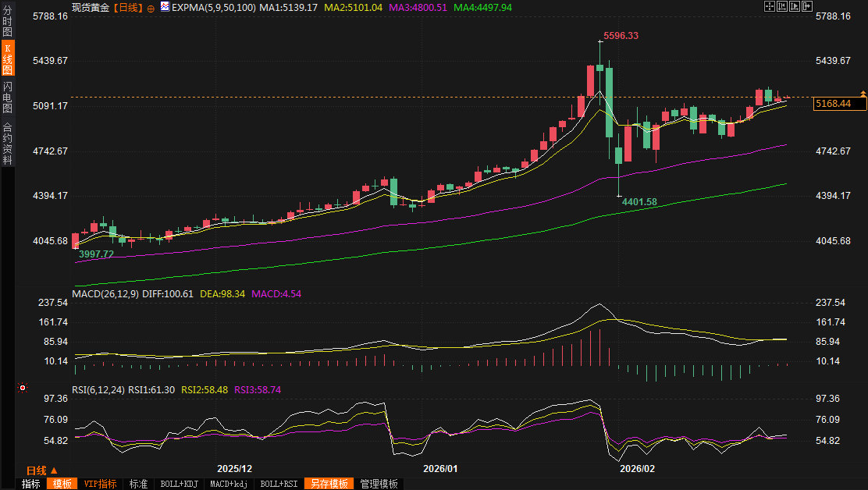
Task: Click the current price tag 5168.44
Action: (839, 104)
